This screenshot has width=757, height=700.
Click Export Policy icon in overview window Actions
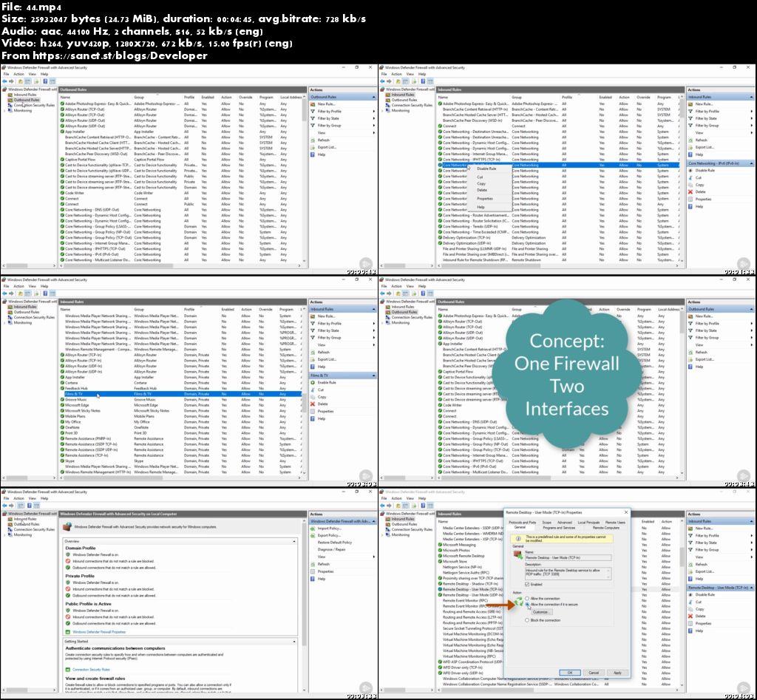313,535
